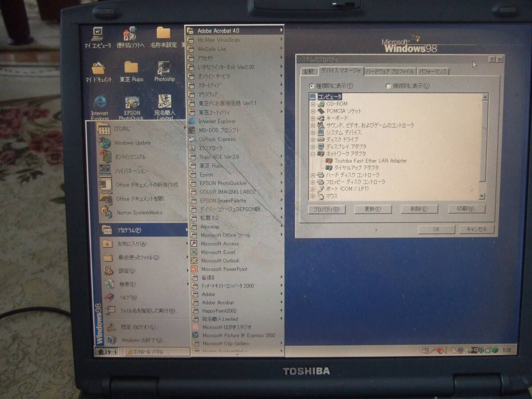Click the スタート button on the taskbar

click(x=108, y=352)
